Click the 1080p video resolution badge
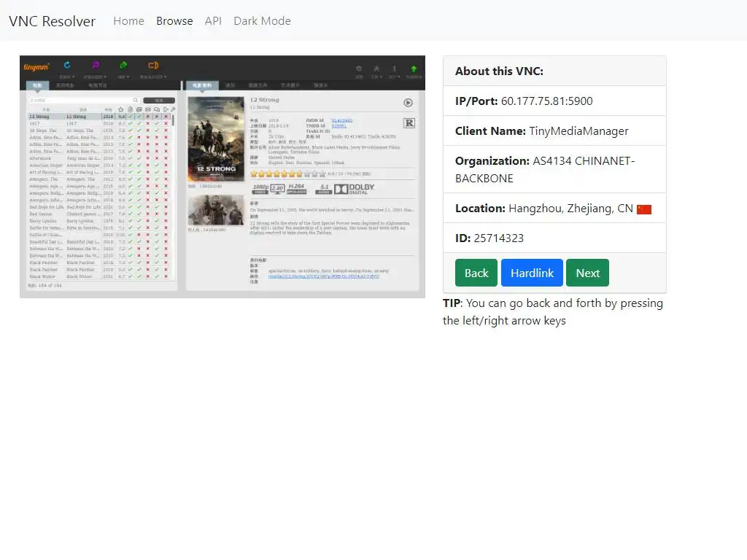Viewport: 747px width, 560px height. coord(260,189)
